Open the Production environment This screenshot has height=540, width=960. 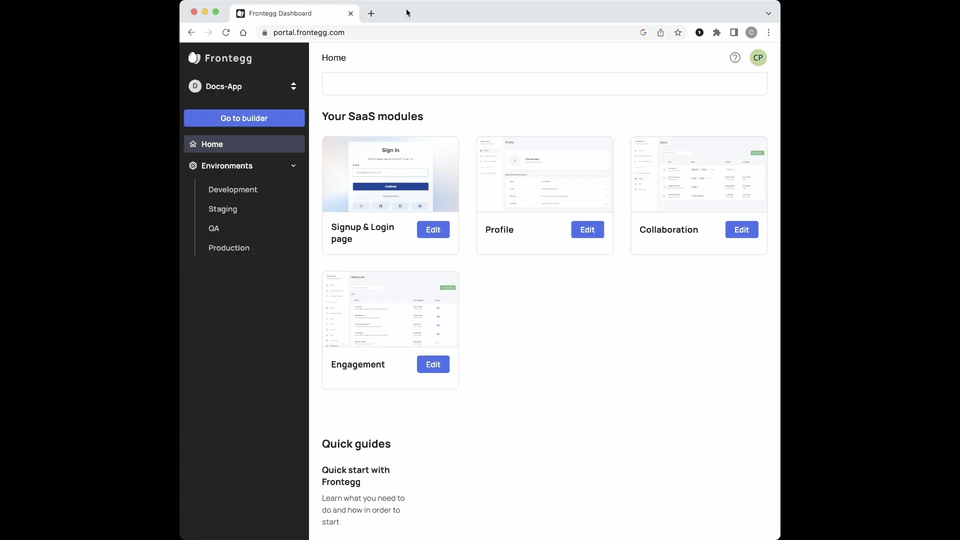229,248
